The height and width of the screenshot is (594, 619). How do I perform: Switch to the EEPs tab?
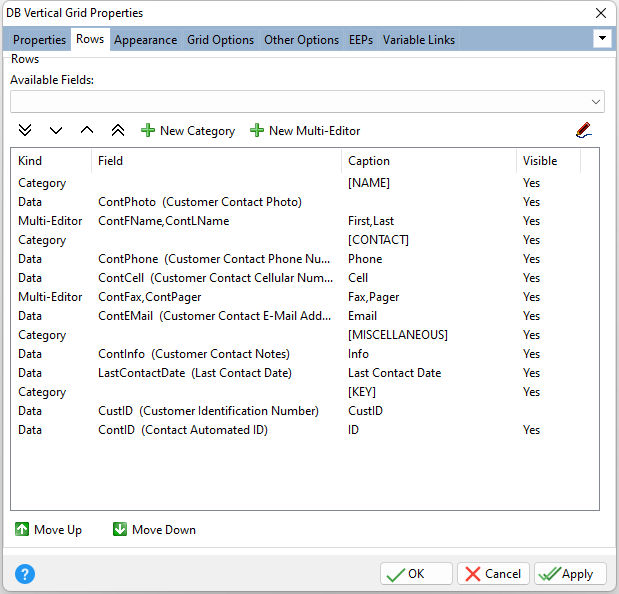point(361,40)
